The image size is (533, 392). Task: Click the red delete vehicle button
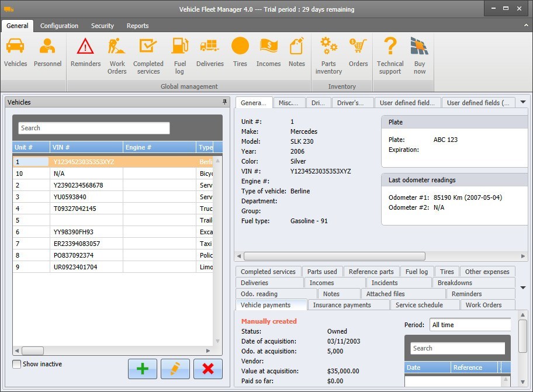click(208, 369)
